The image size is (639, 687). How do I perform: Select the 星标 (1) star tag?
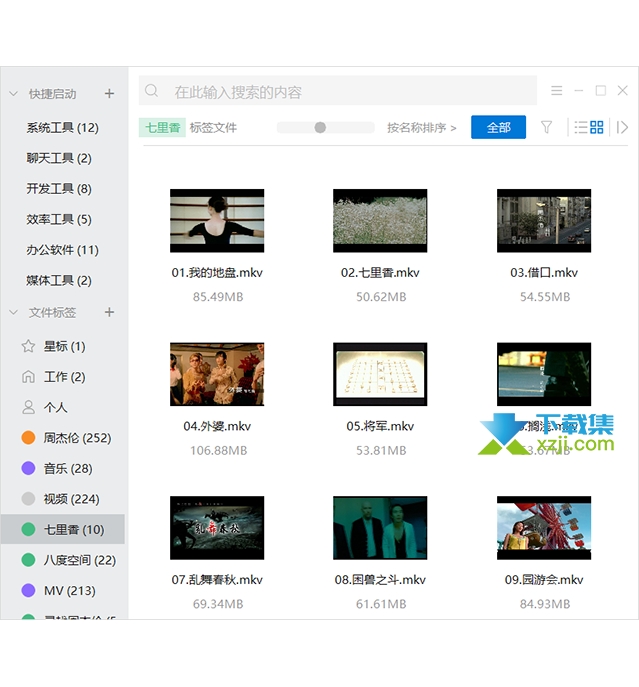[x=53, y=347]
